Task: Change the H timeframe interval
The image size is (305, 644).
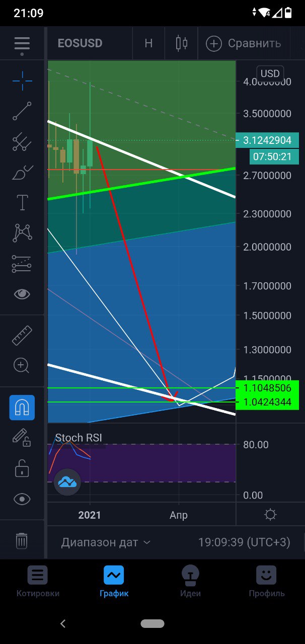Action: (148, 43)
